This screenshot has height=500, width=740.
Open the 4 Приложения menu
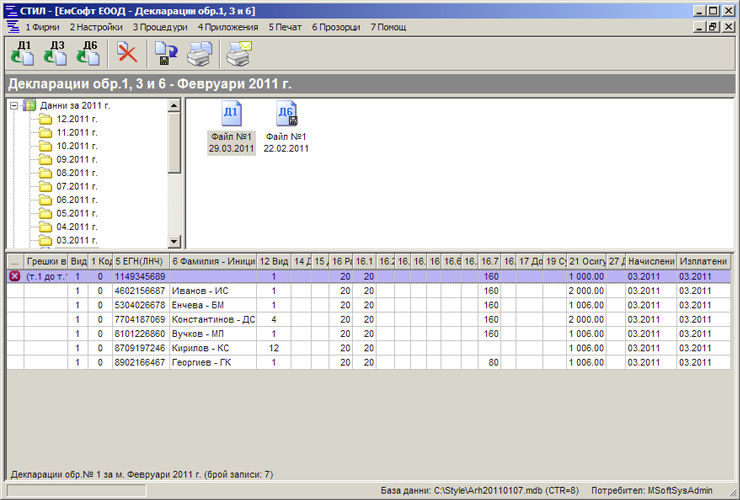pos(228,27)
